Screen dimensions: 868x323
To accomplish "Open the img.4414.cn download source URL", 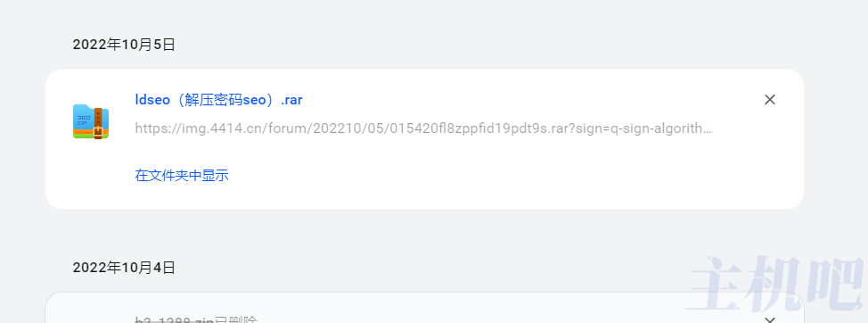I will (423, 128).
